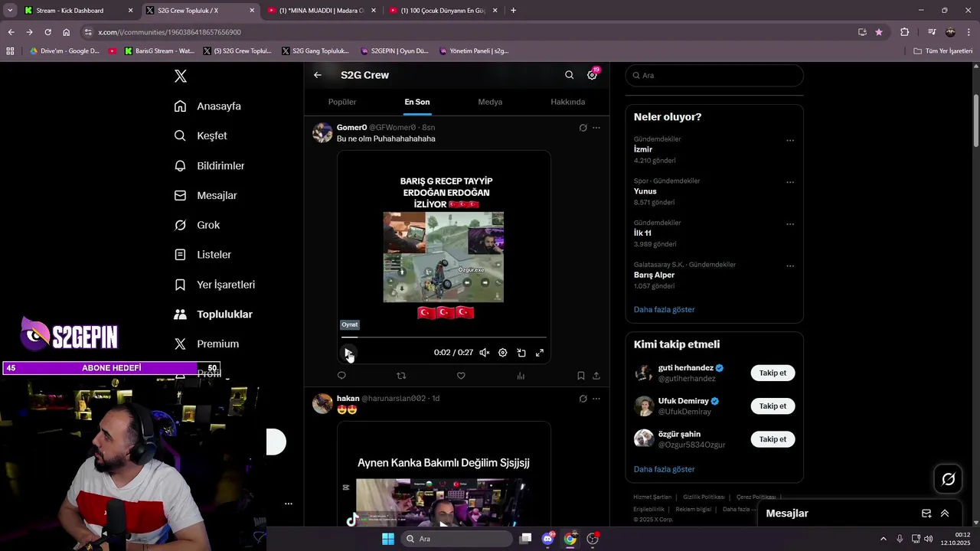Viewport: 980px width, 551px height.
Task: Open options for İlk 11 trend
Action: [790, 225]
